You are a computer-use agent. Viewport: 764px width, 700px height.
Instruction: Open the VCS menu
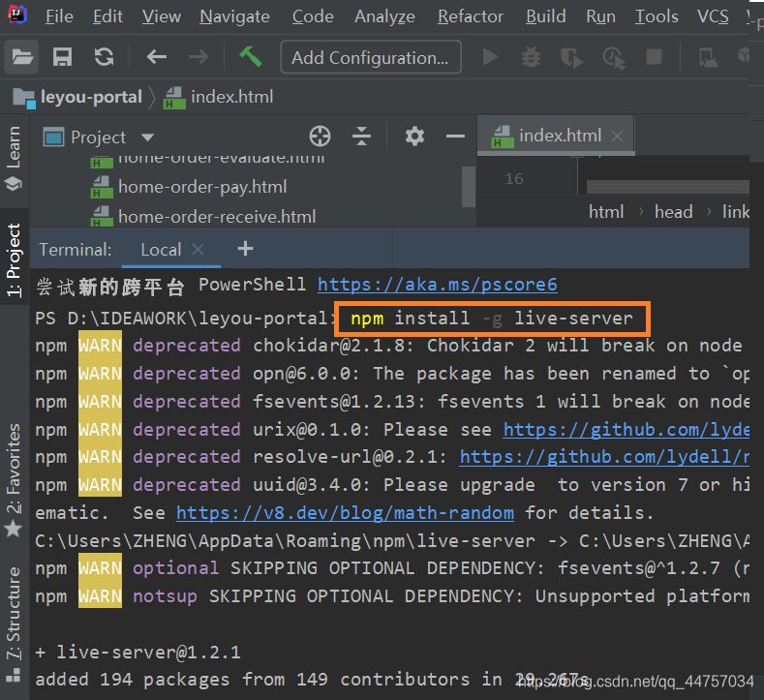tap(713, 16)
